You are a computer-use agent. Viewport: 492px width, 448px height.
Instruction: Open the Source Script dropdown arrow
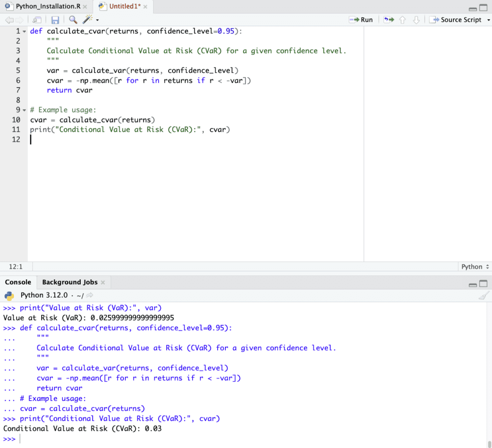(488, 20)
